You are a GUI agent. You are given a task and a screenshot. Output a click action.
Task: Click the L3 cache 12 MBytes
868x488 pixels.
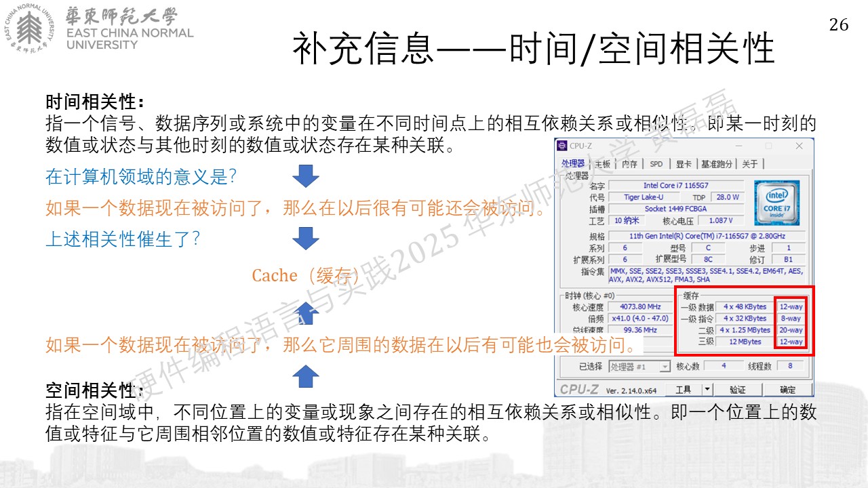coord(745,342)
